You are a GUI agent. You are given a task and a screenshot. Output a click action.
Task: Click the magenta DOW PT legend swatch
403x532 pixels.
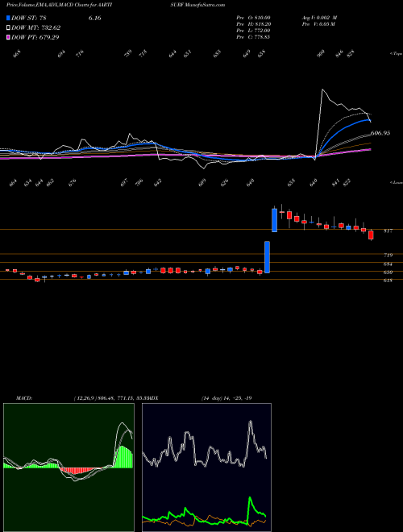(x=9, y=37)
